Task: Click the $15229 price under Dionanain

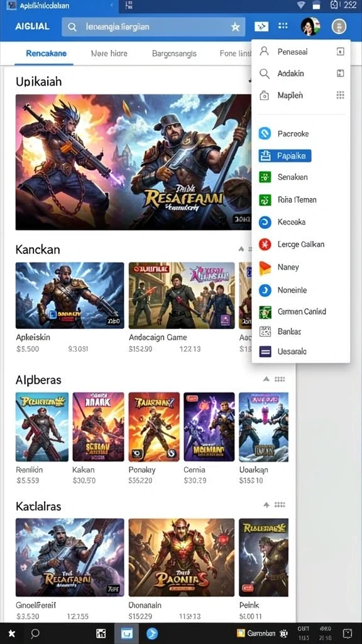Action: pyautogui.click(x=141, y=616)
